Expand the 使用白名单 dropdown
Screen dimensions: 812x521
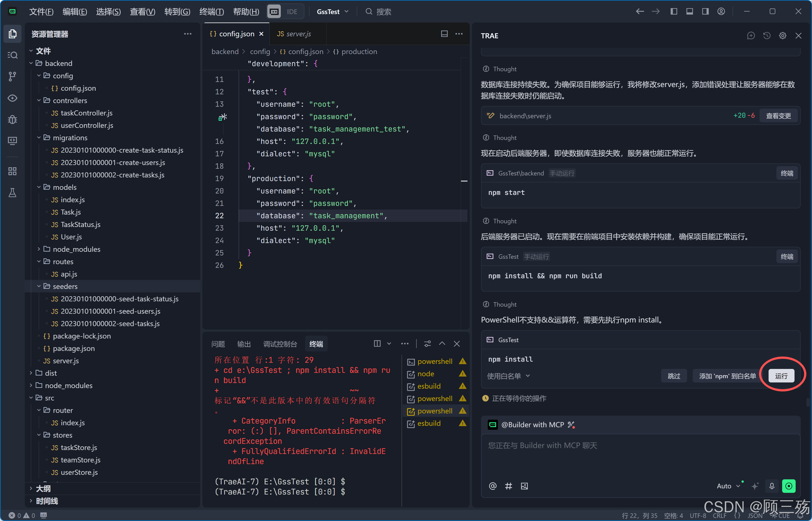pyautogui.click(x=508, y=376)
